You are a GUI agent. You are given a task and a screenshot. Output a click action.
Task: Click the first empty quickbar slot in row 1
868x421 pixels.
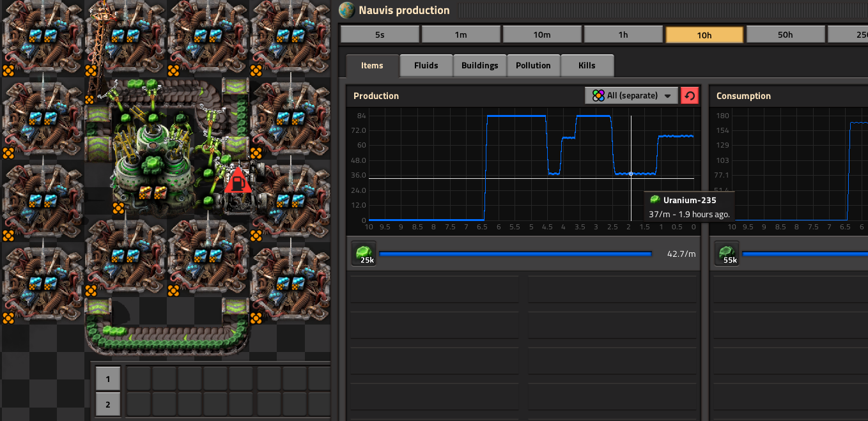pyautogui.click(x=139, y=379)
